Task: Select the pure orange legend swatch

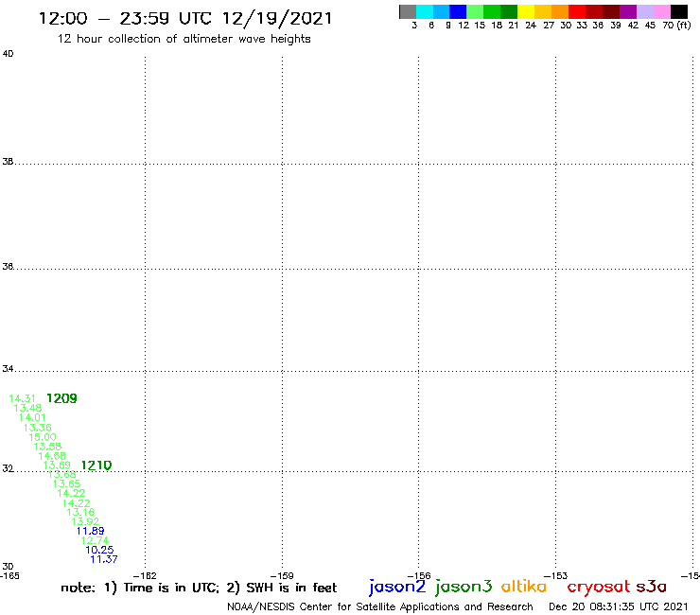Action: point(560,11)
